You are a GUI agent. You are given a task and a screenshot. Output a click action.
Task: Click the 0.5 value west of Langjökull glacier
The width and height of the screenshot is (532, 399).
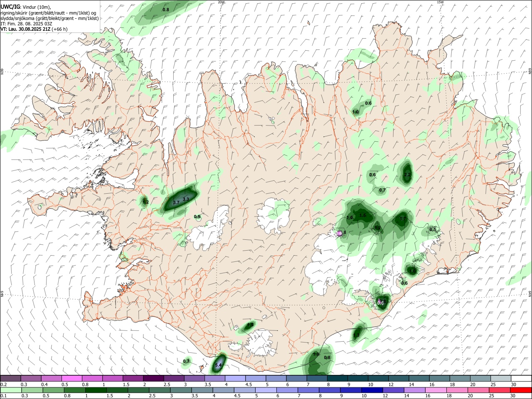click(x=197, y=217)
